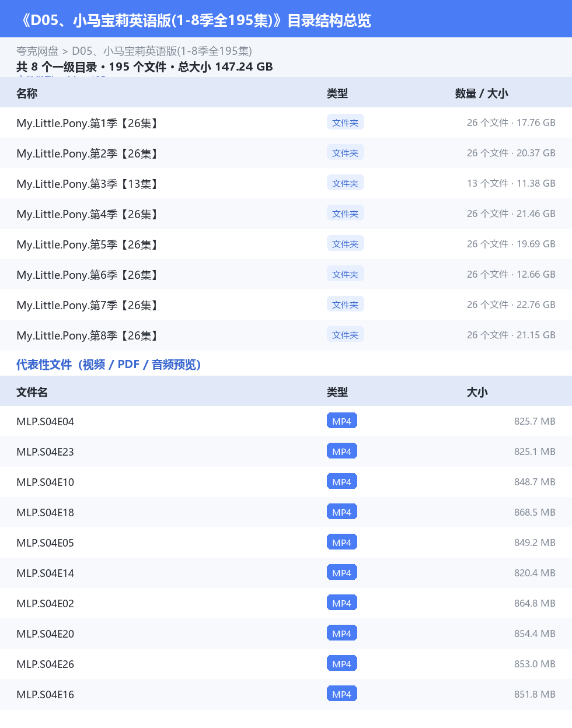The height and width of the screenshot is (728, 572).
Task: Click the MP4 badge for MLP.S04E05
Action: pos(342,542)
